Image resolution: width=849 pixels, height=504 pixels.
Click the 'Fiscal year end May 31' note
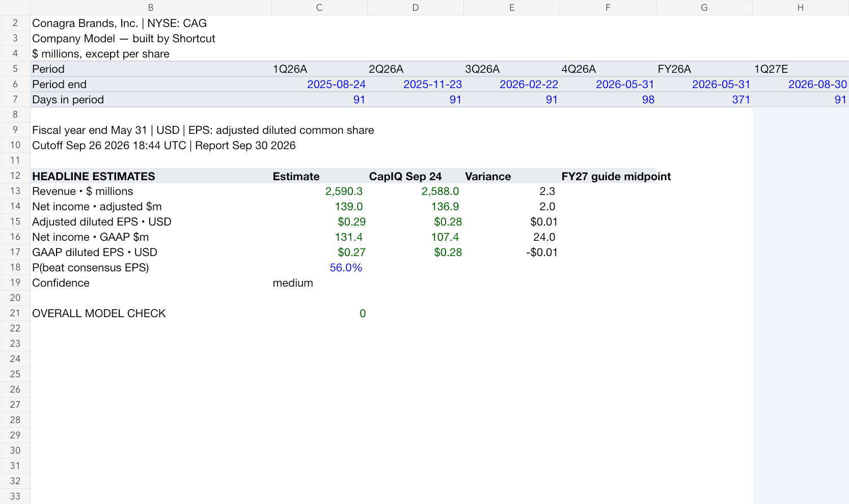coord(203,130)
